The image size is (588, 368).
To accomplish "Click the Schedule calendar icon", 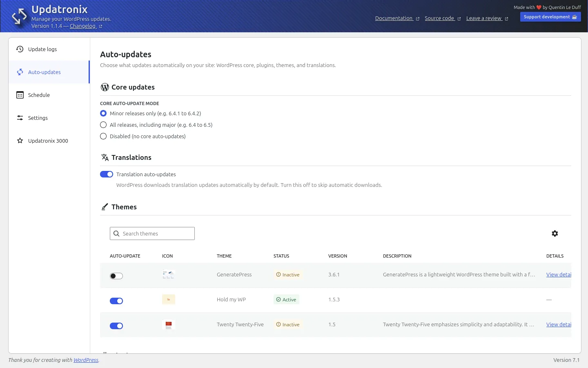I will point(20,95).
